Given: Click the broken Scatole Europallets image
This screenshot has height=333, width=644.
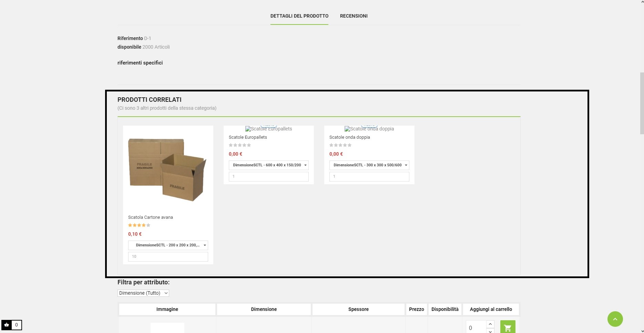Looking at the screenshot, I should pos(269,129).
